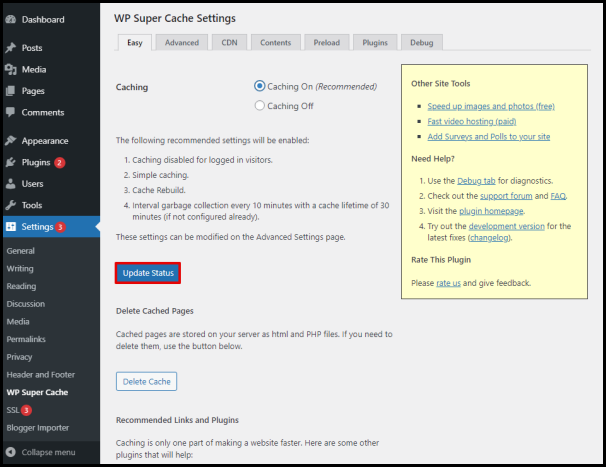Screen dimensions: 606x467
Task: Click the Delete Cache button
Action: [x=146, y=382]
